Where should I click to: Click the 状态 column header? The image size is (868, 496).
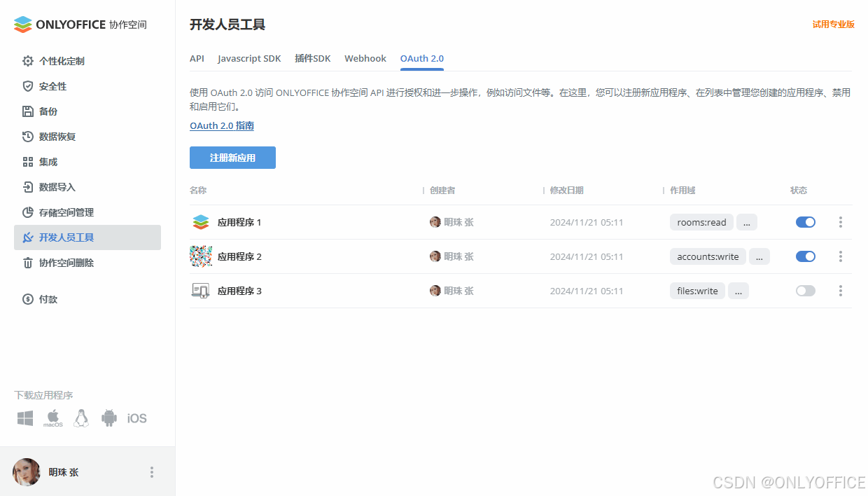point(799,191)
